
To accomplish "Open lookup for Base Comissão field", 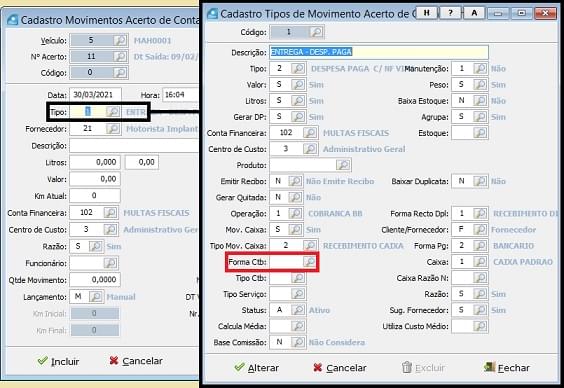I will [299, 342].
